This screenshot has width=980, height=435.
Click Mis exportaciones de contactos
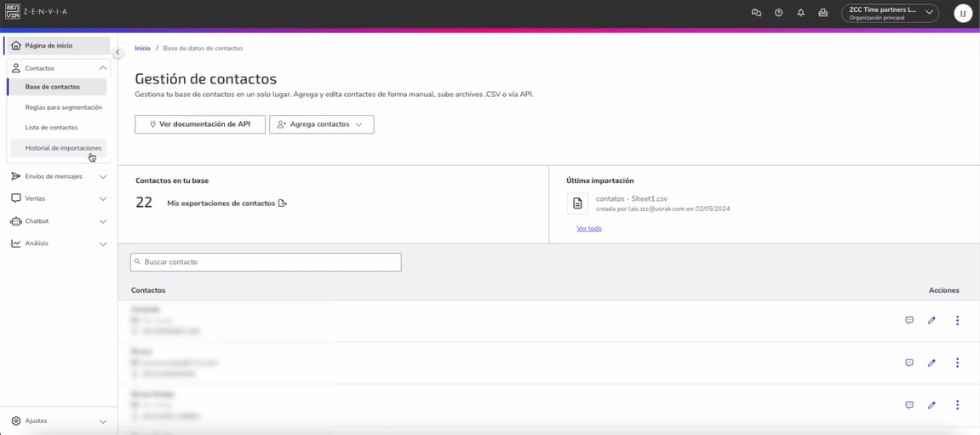tap(226, 203)
